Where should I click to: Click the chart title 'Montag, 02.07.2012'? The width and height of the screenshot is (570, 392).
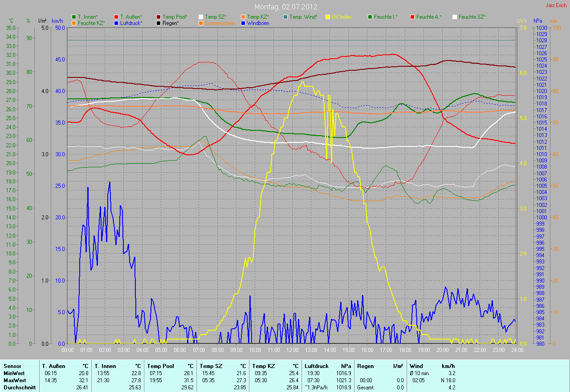point(285,7)
